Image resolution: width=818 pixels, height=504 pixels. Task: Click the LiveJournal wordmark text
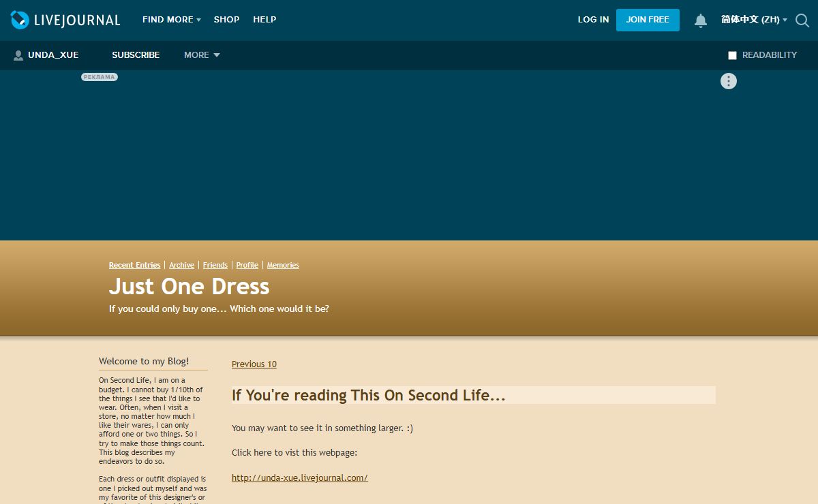(77, 20)
